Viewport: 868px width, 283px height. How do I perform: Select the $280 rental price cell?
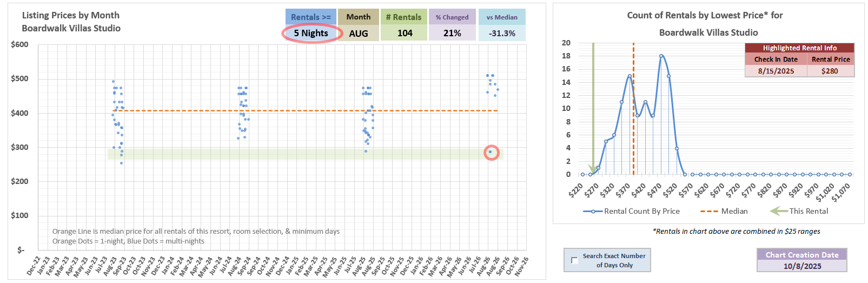click(x=830, y=71)
